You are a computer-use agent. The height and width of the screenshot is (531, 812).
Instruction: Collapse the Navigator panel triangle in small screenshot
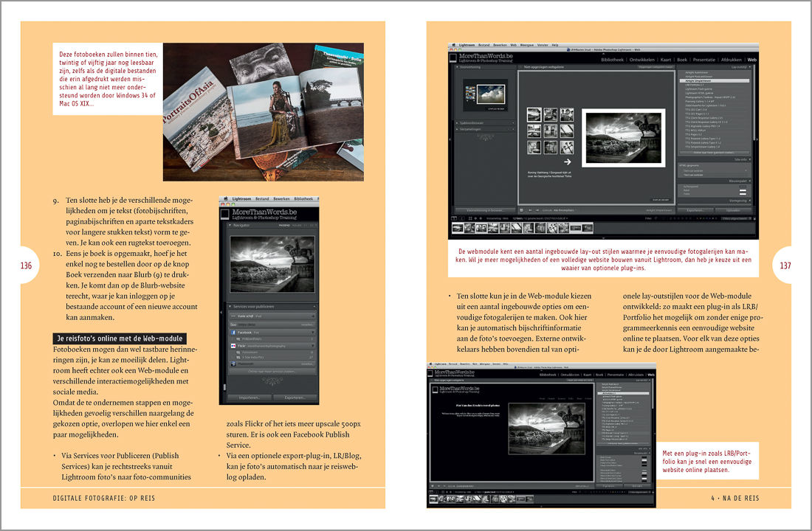click(230, 225)
